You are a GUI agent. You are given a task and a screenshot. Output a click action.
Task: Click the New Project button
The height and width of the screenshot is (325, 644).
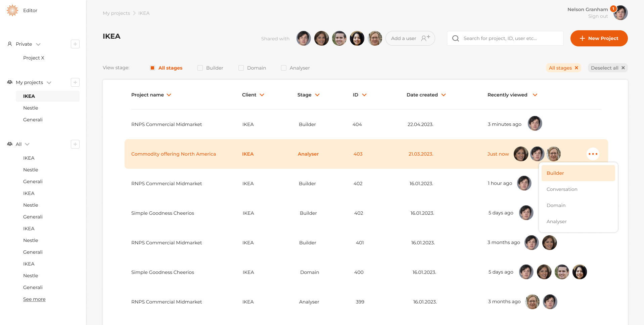pyautogui.click(x=599, y=38)
